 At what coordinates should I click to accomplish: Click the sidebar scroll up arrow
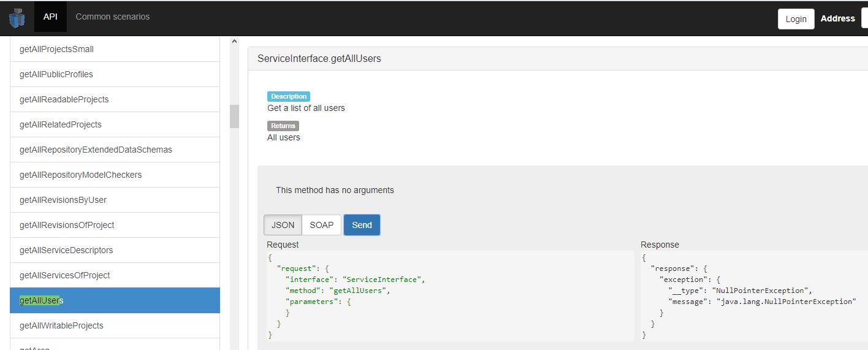[234, 42]
